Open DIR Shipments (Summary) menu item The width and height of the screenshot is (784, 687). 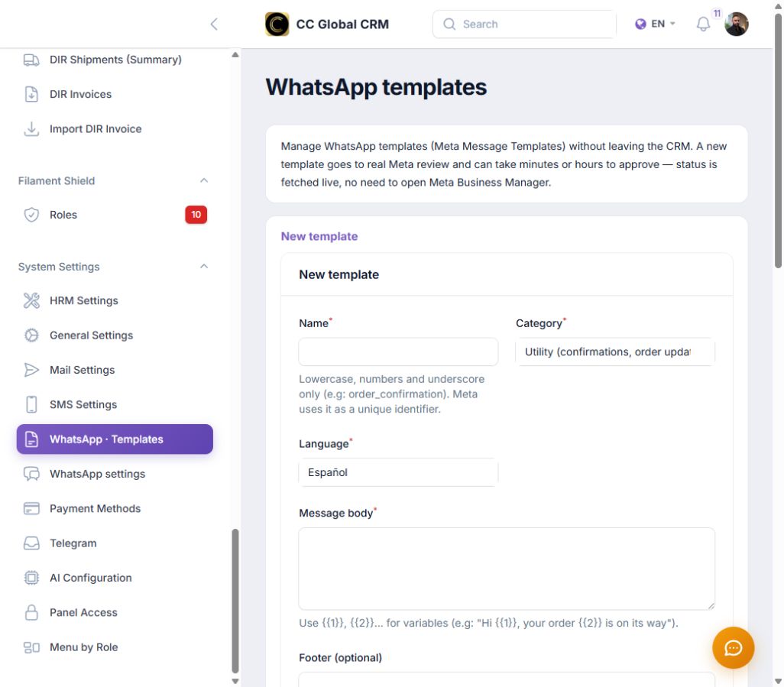(115, 60)
